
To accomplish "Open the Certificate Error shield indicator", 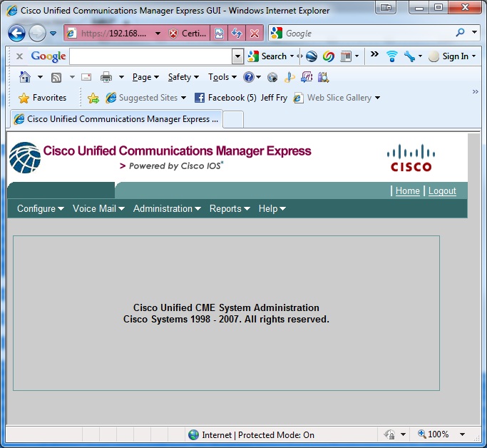I will tap(188, 34).
